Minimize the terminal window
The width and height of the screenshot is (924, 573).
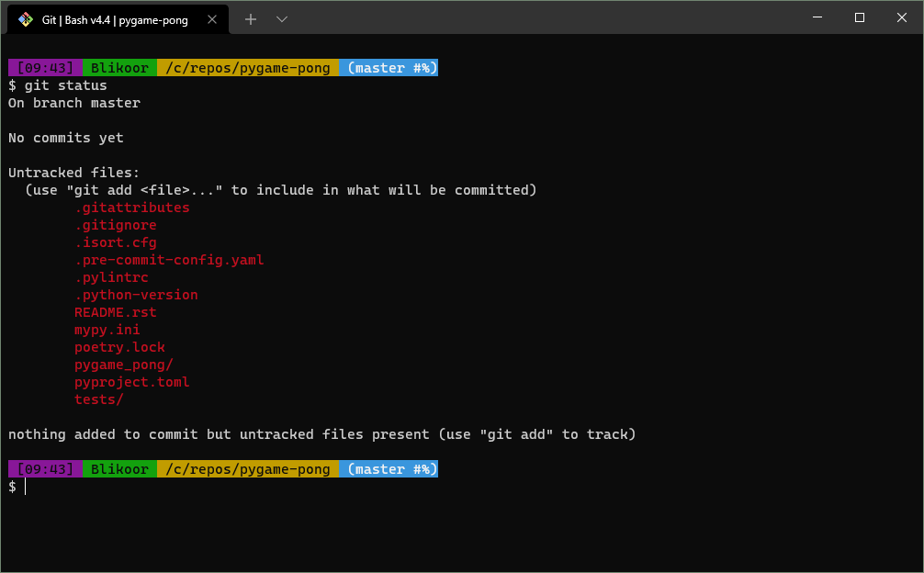click(x=817, y=17)
